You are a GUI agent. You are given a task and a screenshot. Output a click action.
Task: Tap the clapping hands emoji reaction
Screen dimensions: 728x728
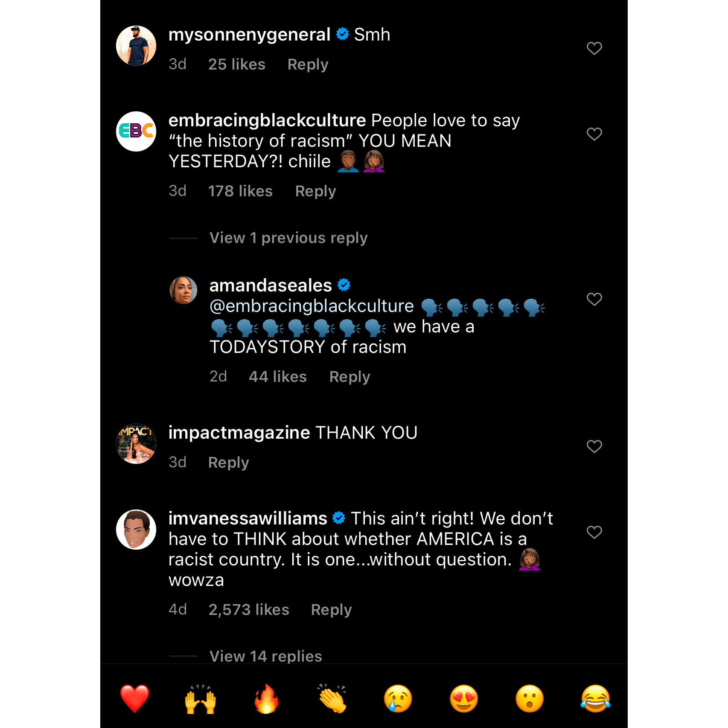point(332,699)
